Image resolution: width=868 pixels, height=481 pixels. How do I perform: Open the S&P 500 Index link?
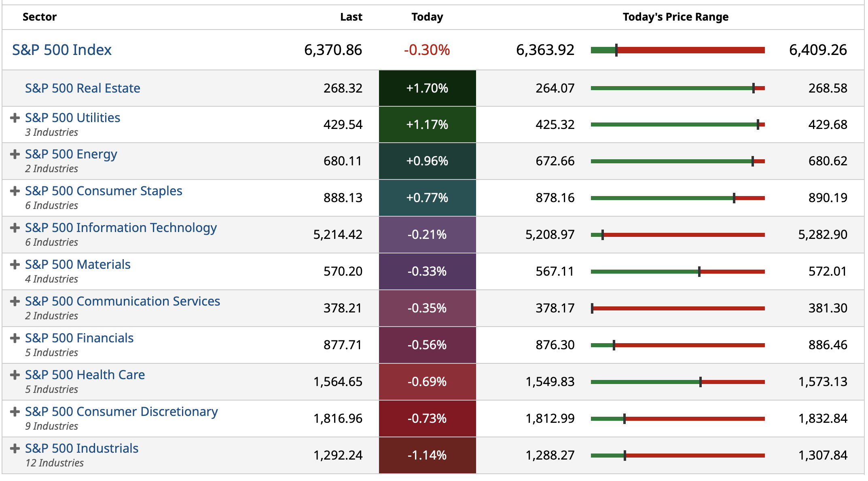tap(61, 50)
